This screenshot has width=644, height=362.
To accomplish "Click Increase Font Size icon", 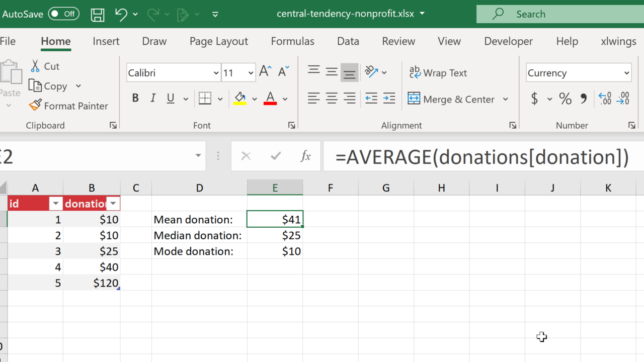I will point(265,72).
